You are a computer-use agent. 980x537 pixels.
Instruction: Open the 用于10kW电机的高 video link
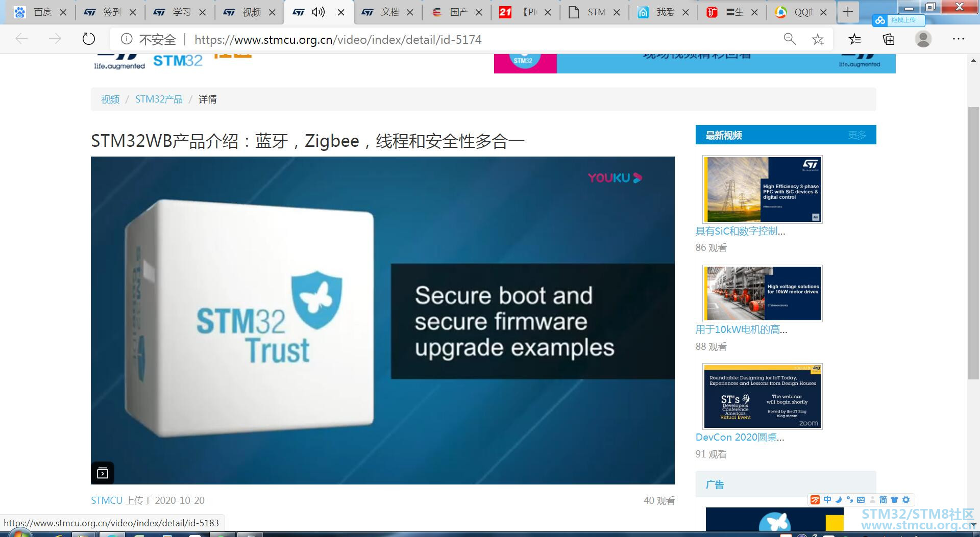pyautogui.click(x=741, y=330)
